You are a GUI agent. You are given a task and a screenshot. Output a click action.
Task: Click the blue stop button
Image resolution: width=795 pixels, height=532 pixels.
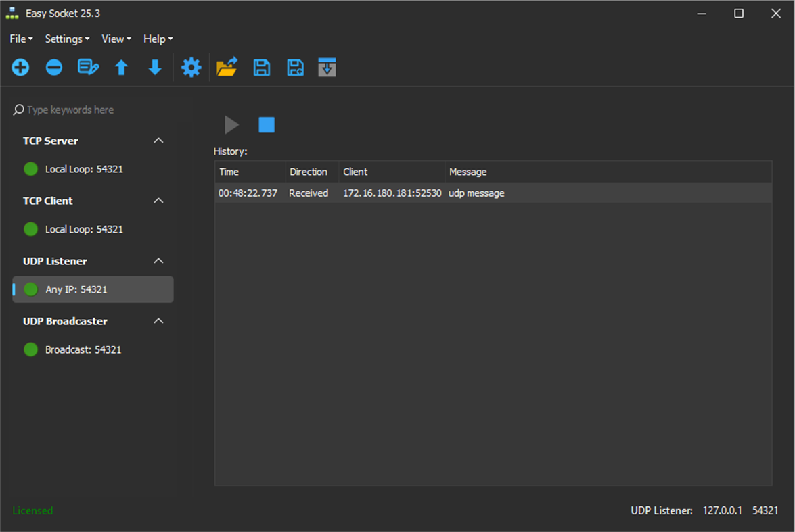pos(267,124)
